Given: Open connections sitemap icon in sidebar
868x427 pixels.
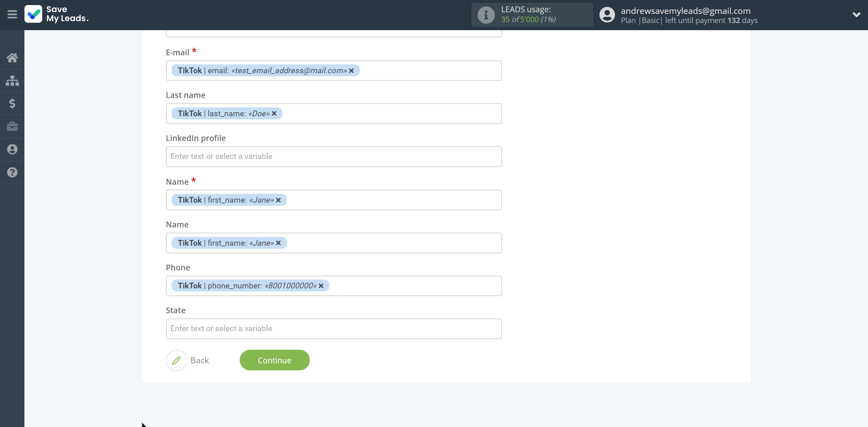Looking at the screenshot, I should click(x=12, y=81).
